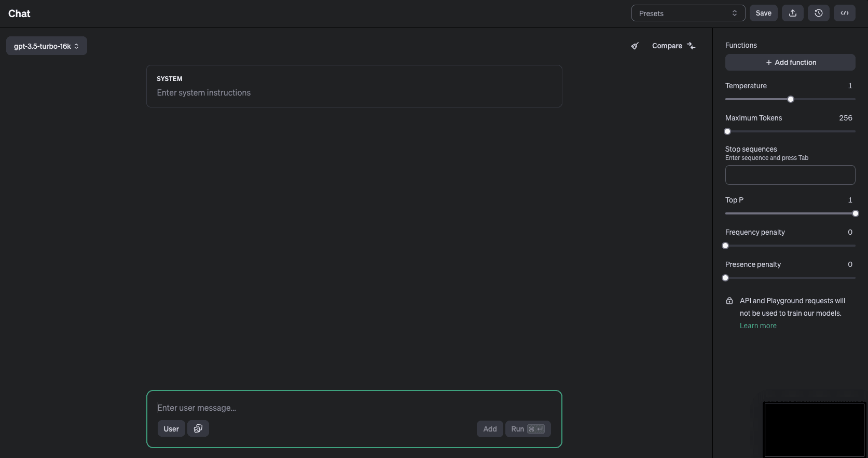Click the attach images icon
This screenshot has width=868, height=458.
pyautogui.click(x=198, y=429)
